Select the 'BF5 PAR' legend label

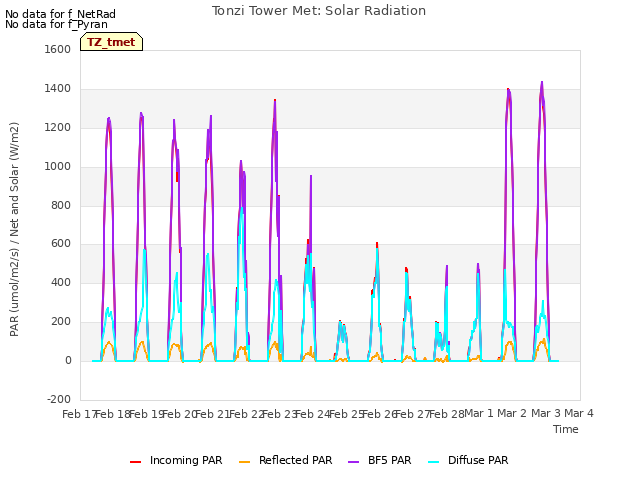pos(389,460)
